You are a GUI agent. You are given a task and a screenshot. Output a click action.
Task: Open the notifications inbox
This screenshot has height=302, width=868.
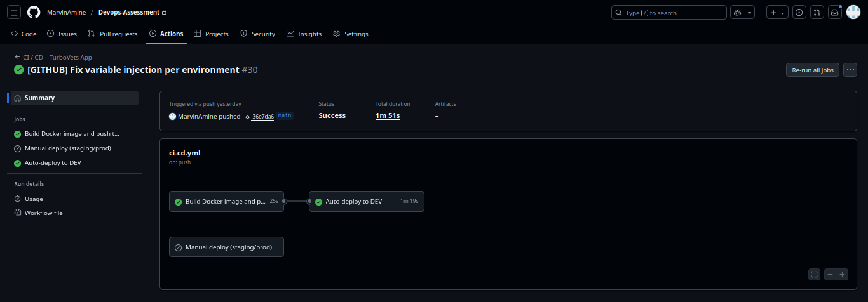(836, 13)
